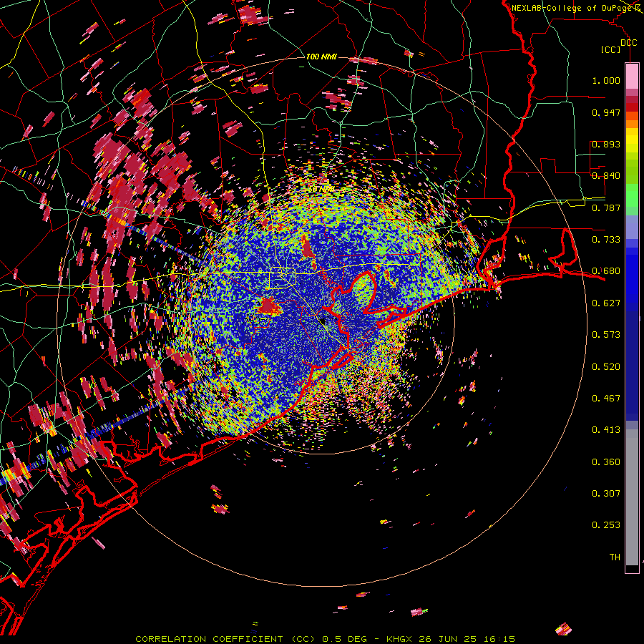Select the 0.947 scale value
This screenshot has width=644, height=644.
click(x=606, y=112)
